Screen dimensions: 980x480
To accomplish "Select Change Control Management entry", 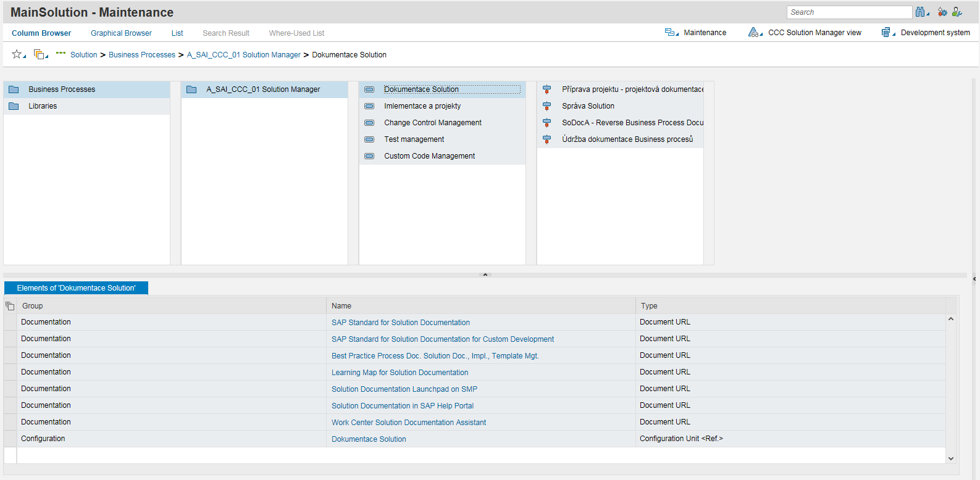I will [442, 123].
